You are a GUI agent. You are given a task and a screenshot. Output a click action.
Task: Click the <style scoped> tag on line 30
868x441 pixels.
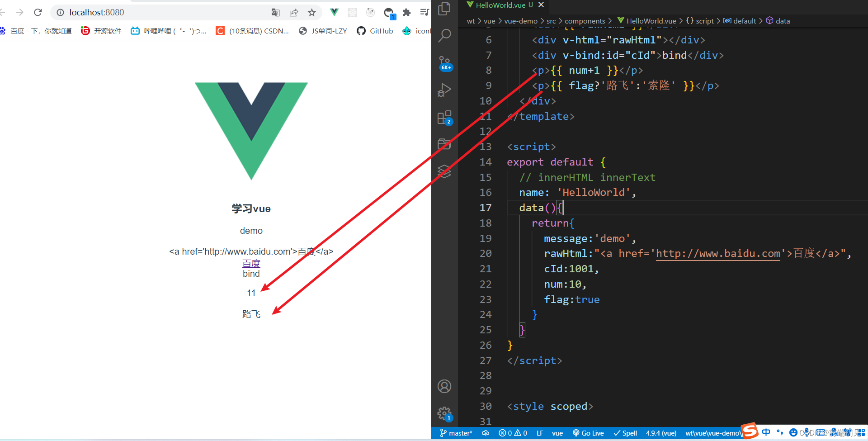[550, 406]
